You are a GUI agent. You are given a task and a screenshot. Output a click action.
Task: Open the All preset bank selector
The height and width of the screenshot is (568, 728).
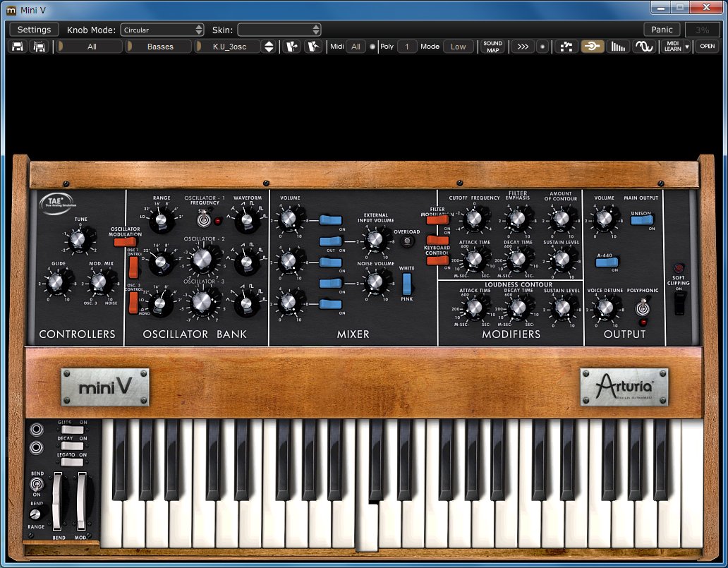pos(90,47)
